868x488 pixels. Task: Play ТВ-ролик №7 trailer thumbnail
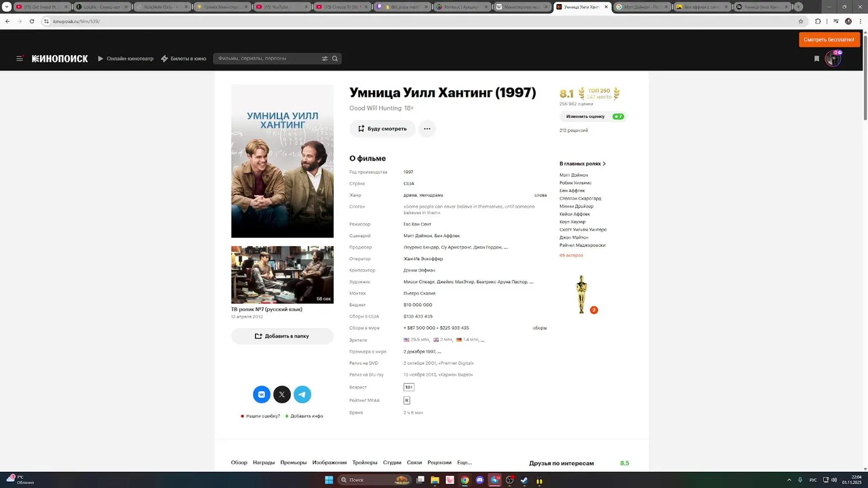tap(282, 274)
